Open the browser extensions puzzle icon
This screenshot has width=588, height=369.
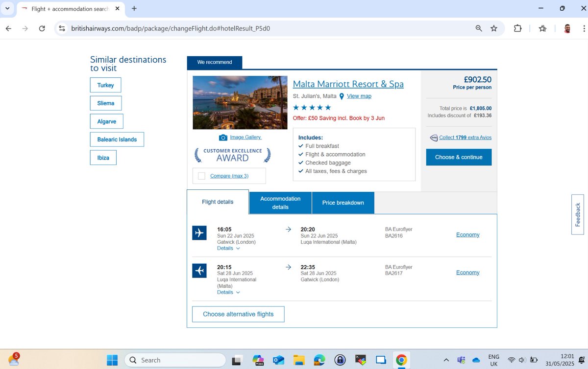coord(518,28)
